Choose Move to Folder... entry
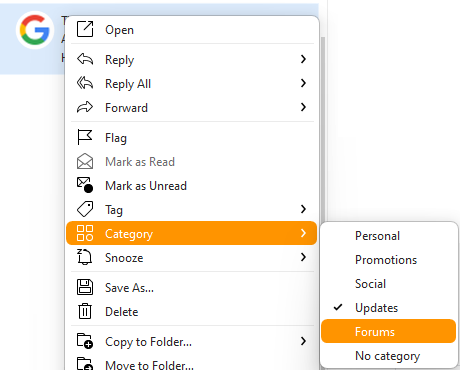Screen dimensions: 460x370 (x=192, y=363)
